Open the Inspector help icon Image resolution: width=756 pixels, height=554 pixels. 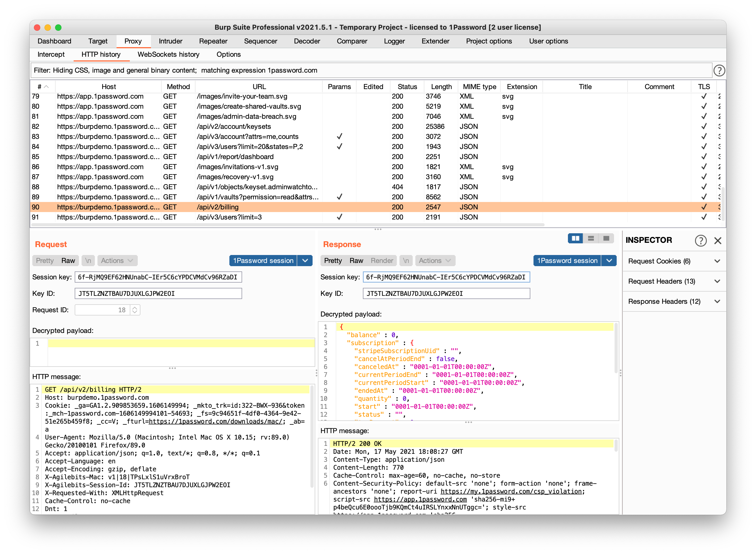700,240
